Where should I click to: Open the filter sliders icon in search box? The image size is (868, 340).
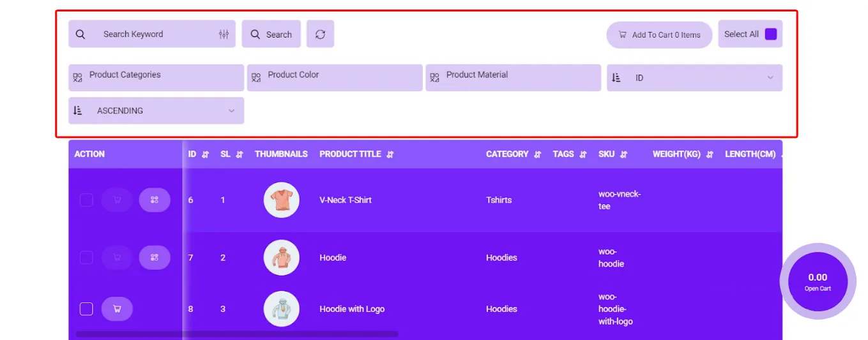[224, 34]
